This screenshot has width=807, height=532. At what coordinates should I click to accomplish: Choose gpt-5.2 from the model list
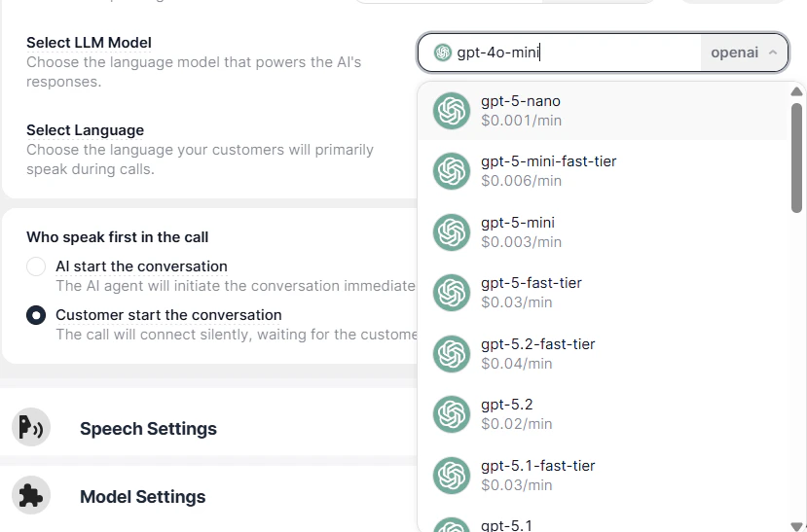[507, 413]
